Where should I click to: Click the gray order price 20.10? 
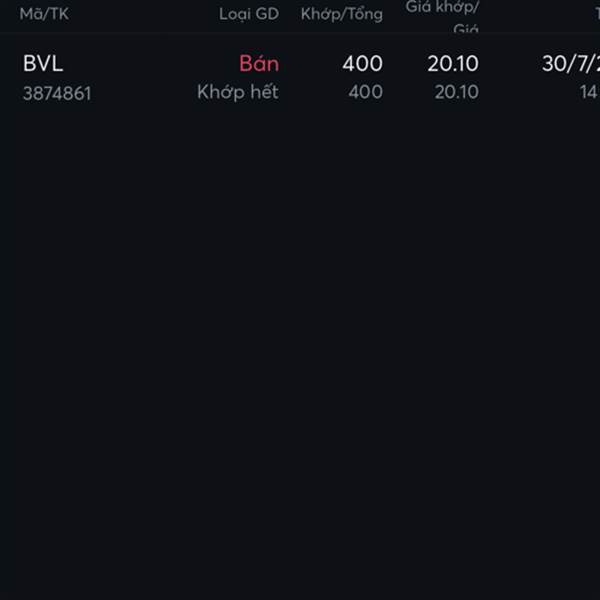pyautogui.click(x=457, y=92)
